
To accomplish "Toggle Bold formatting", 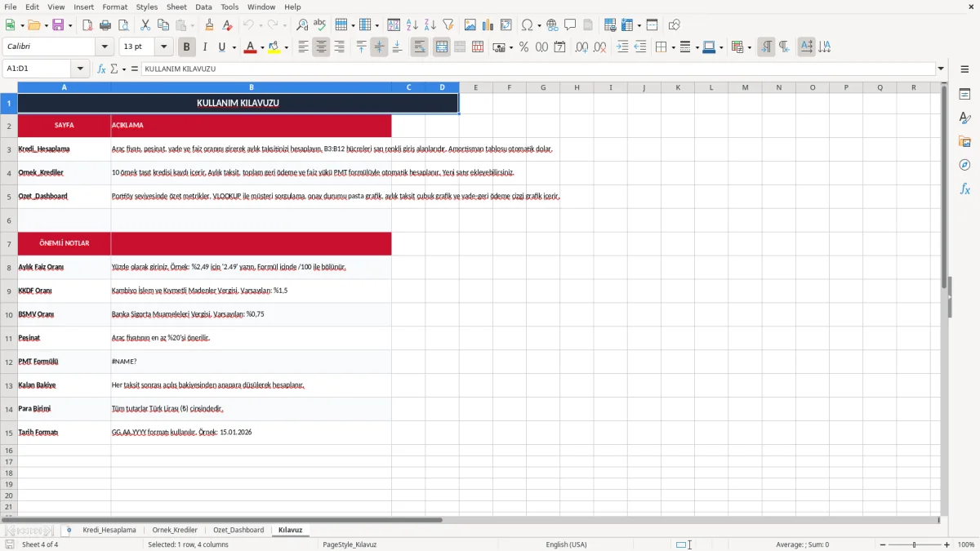I will pyautogui.click(x=186, y=47).
